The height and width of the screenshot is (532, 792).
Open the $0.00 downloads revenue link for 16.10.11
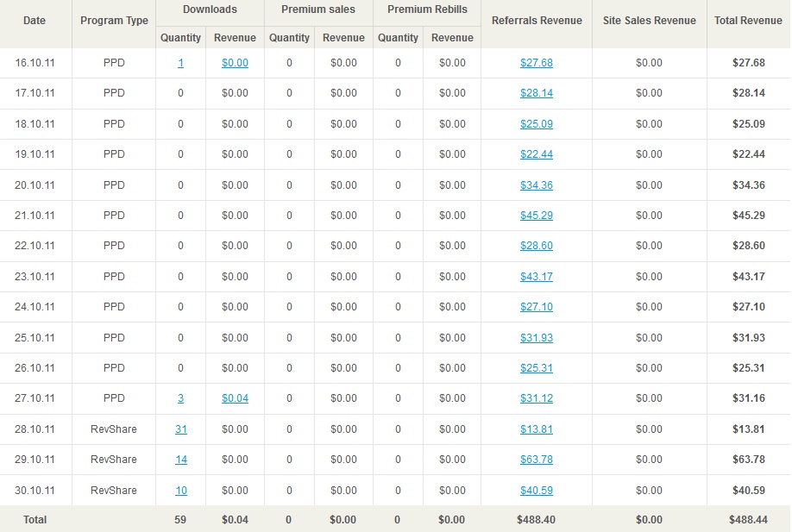tap(235, 63)
